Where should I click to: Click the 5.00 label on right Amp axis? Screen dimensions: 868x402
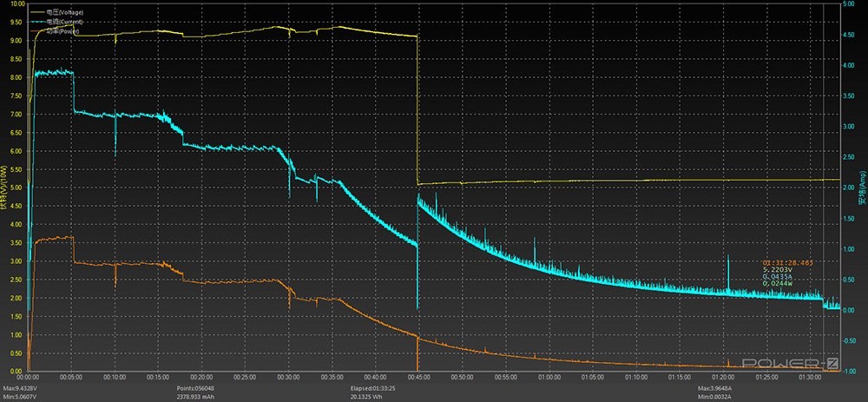tap(851, 4)
